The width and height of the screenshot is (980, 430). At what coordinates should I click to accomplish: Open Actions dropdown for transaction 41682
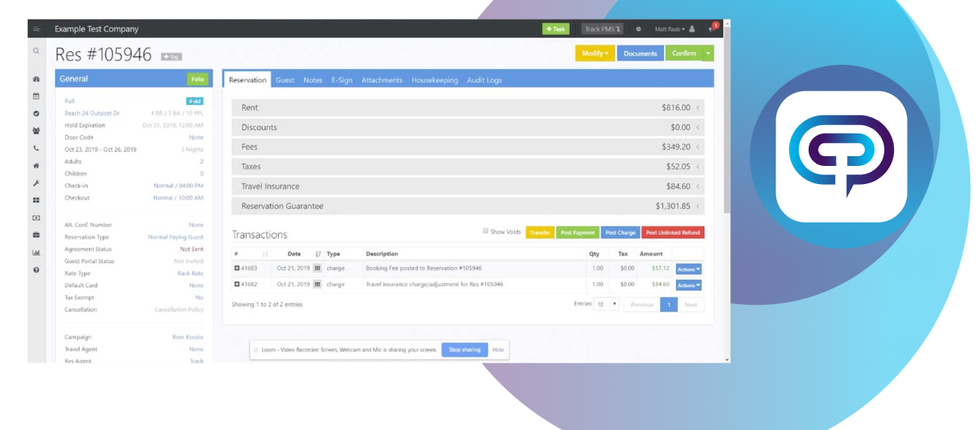coord(689,285)
